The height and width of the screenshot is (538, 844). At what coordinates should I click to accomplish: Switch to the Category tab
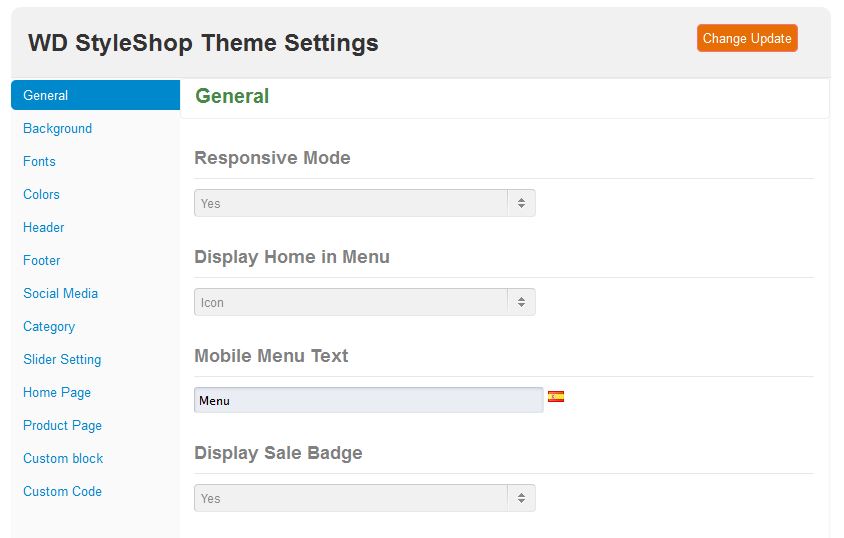(49, 327)
